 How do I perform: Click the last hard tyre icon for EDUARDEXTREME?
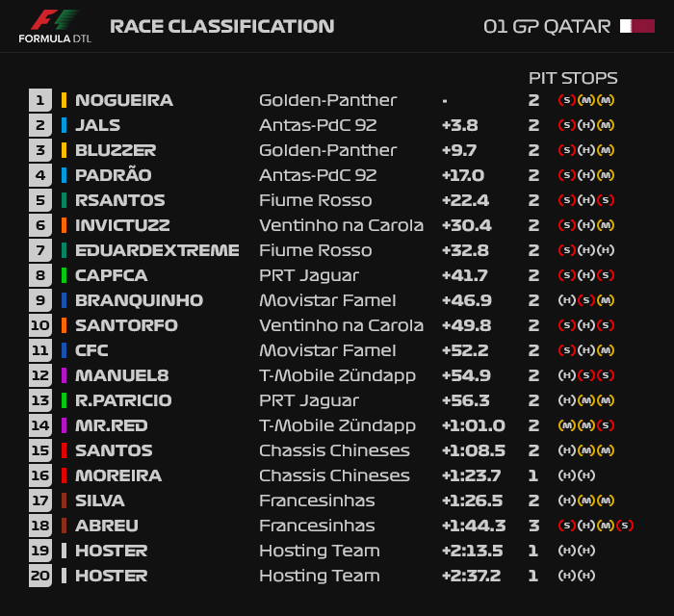point(606,250)
